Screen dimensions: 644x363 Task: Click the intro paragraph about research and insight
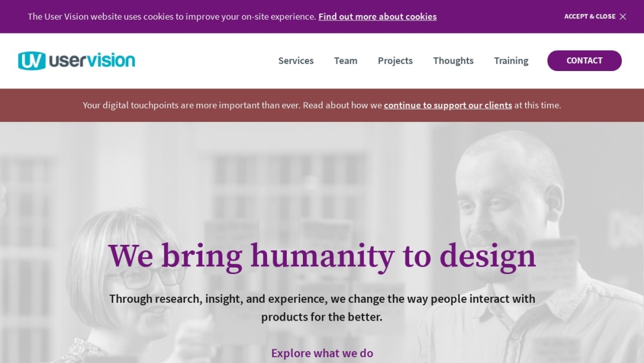pos(322,307)
